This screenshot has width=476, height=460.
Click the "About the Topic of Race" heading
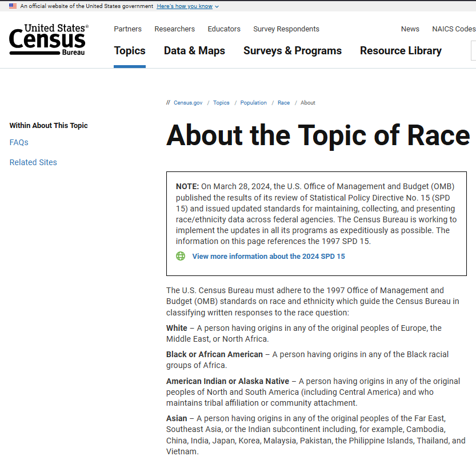tap(318, 135)
